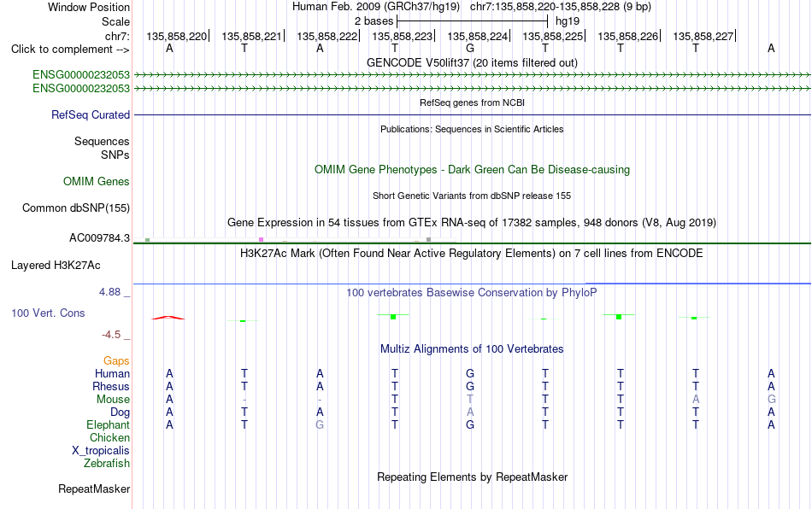The image size is (812, 509).
Task: Open 100 vertebrates Basewise Conservation by PhyloP title
Action: (472, 292)
